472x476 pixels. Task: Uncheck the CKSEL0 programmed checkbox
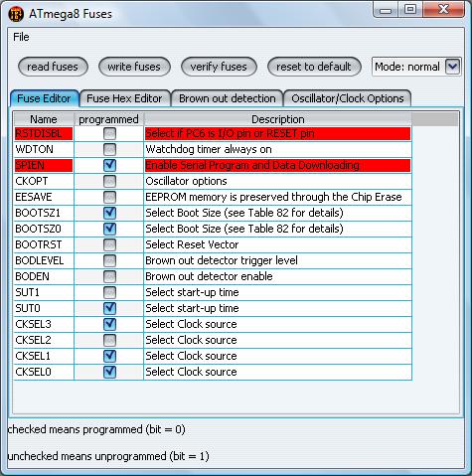pyautogui.click(x=109, y=372)
